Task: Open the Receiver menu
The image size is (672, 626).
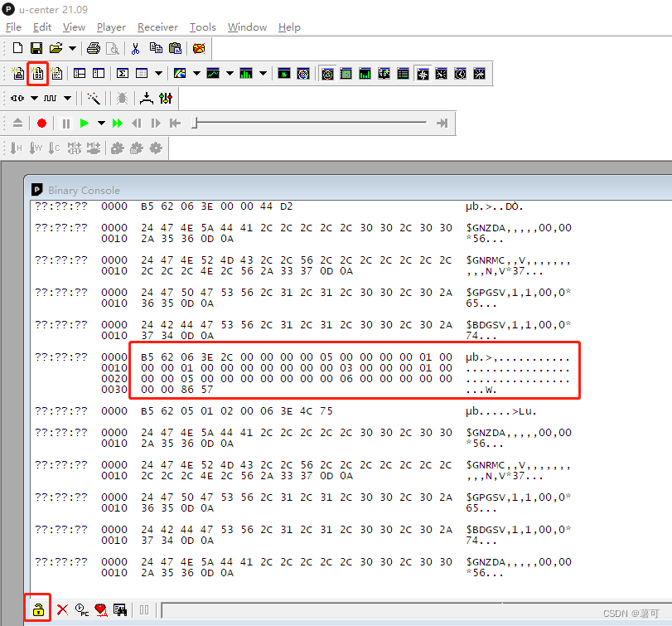Action: click(x=157, y=27)
